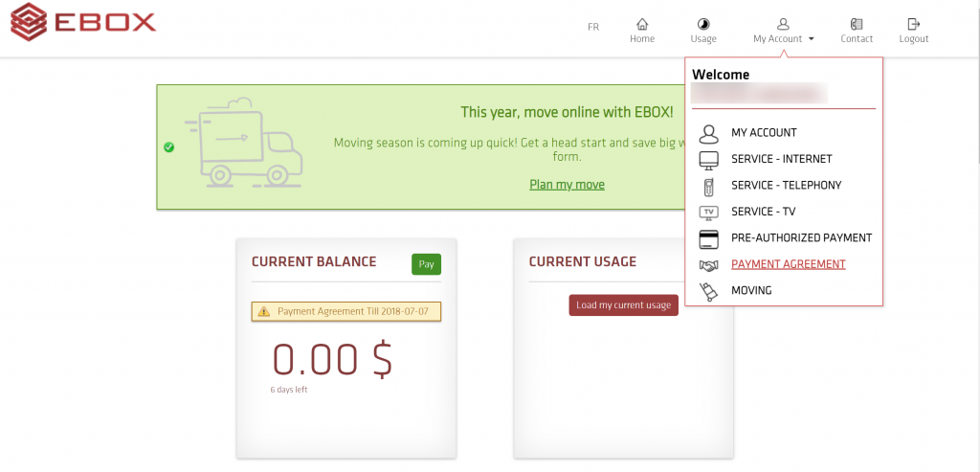980x472 pixels.
Task: Select MOVING from the account menu
Action: 751,290
